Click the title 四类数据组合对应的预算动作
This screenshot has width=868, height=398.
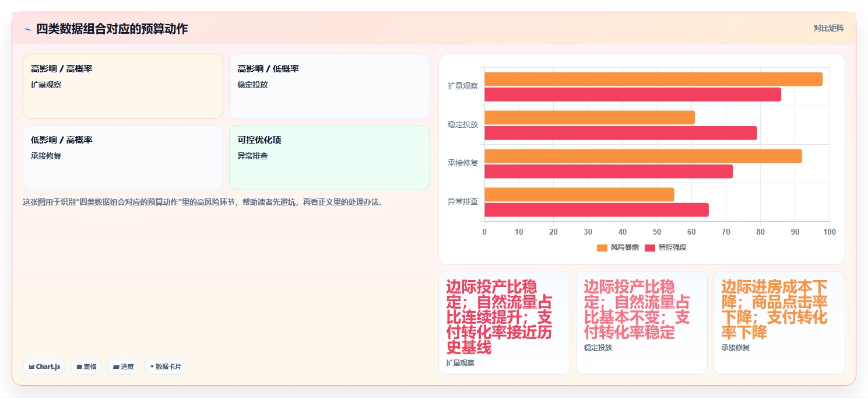coord(112,29)
